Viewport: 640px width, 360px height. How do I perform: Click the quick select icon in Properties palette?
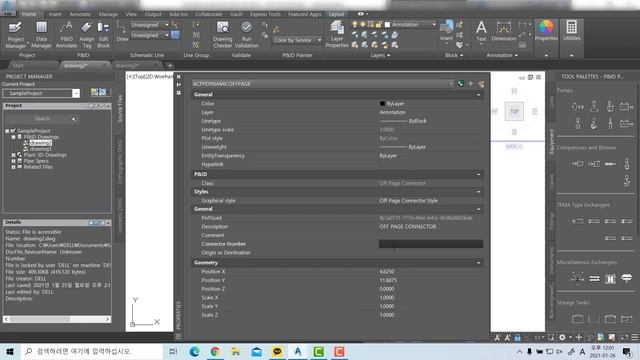click(x=482, y=84)
